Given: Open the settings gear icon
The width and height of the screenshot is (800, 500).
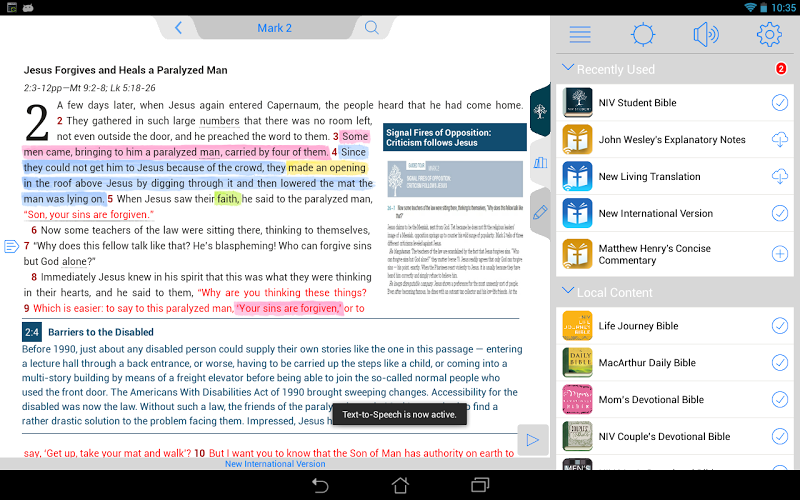Looking at the screenshot, I should coord(769,35).
